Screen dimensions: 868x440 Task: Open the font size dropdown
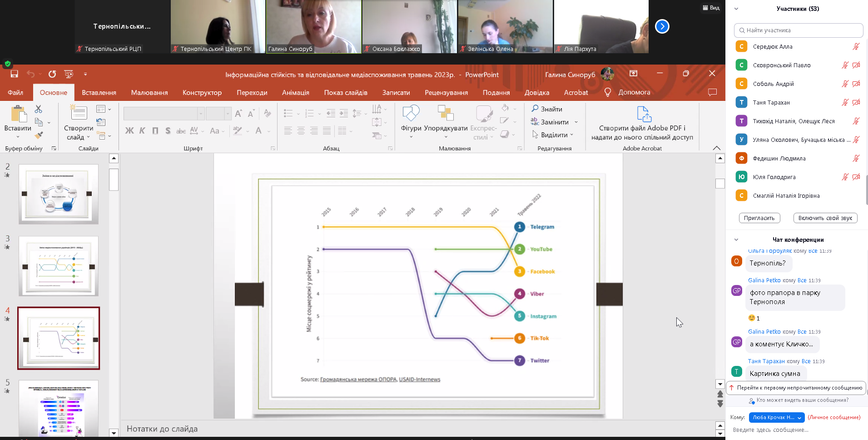point(228,114)
